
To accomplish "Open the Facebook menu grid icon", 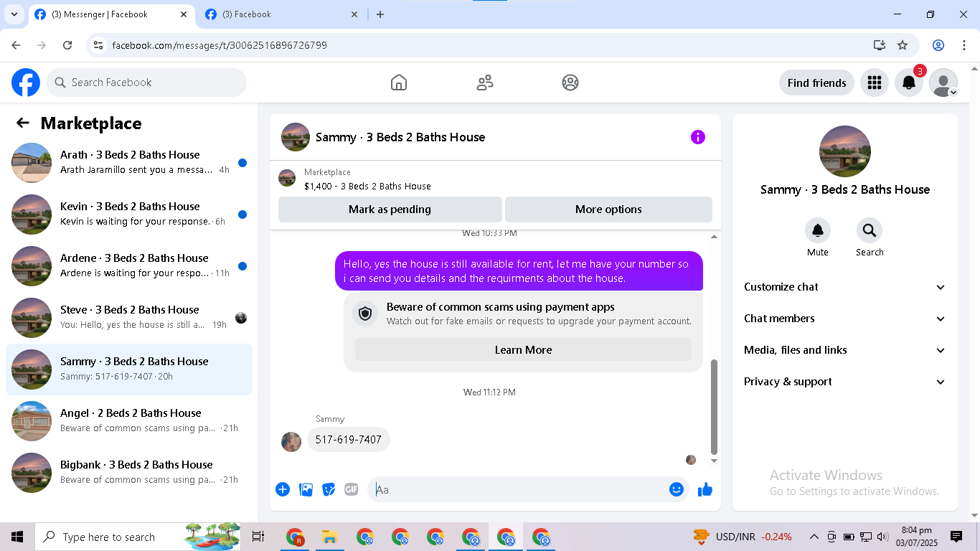I will [x=874, y=83].
